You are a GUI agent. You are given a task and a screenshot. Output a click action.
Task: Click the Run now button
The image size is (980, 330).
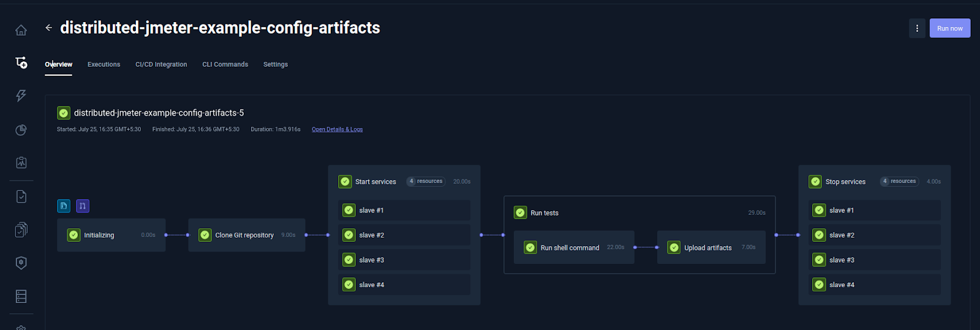[x=950, y=28]
